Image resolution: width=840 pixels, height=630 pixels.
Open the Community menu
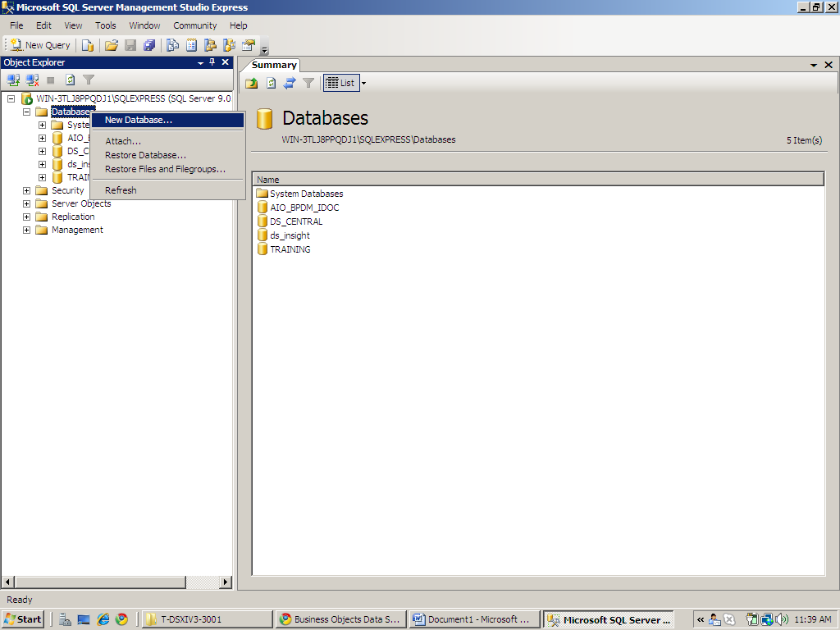point(195,25)
